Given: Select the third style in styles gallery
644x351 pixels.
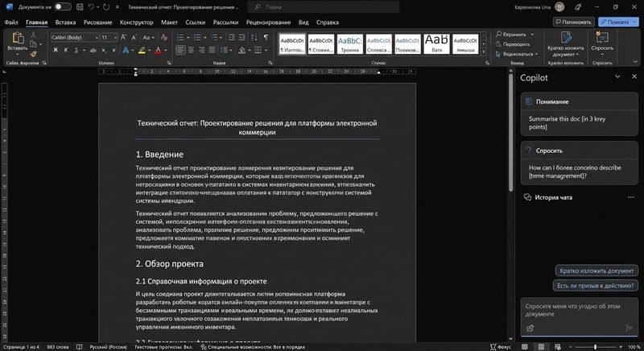Looking at the screenshot, I should [x=350, y=44].
